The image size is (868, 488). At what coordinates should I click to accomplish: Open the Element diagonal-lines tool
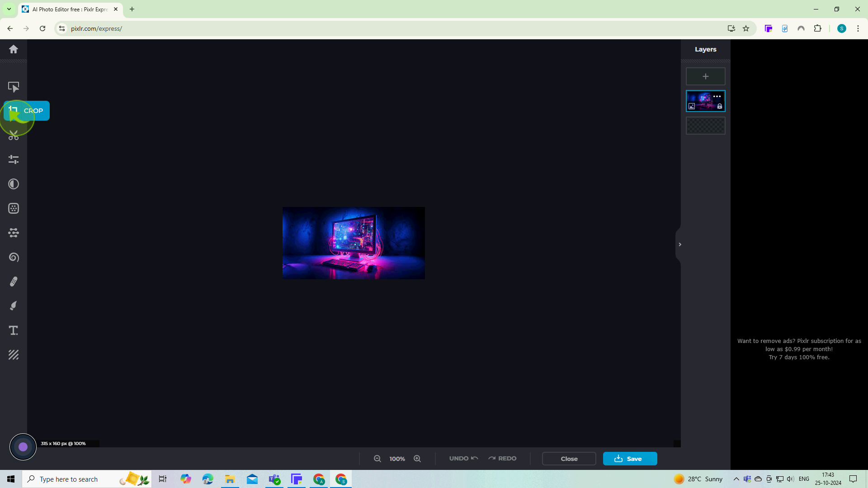tap(14, 355)
